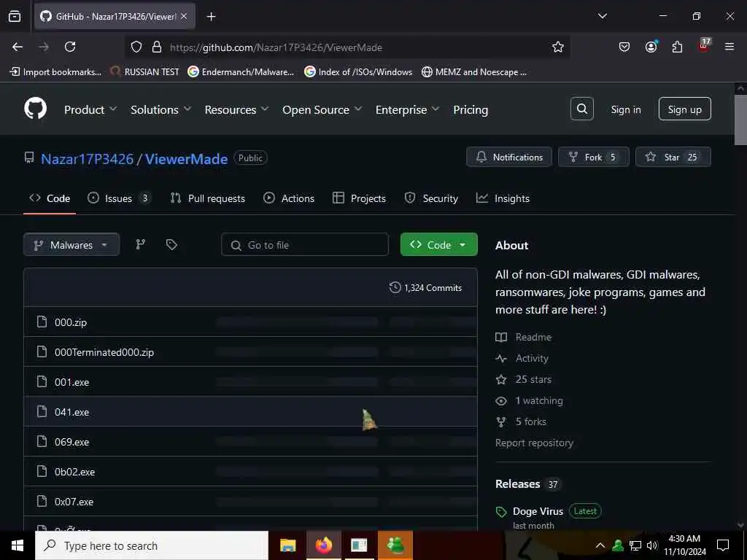Open the Firefox hamburger menu

point(729,47)
